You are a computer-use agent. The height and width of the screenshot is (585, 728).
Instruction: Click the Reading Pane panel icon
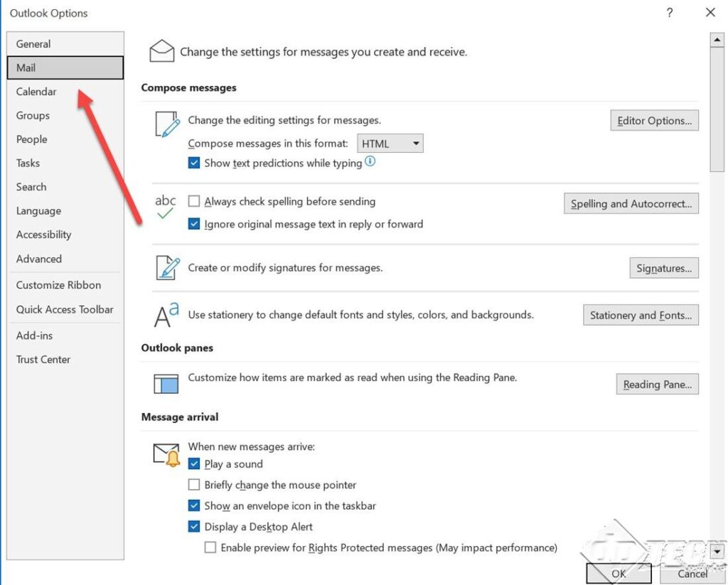[x=165, y=383]
